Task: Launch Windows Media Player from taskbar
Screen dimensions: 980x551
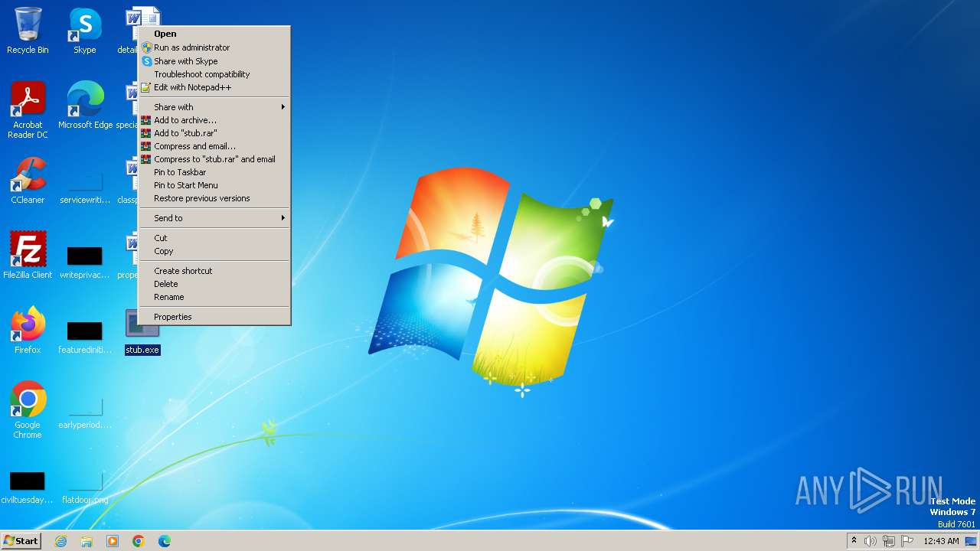Action: click(x=113, y=541)
